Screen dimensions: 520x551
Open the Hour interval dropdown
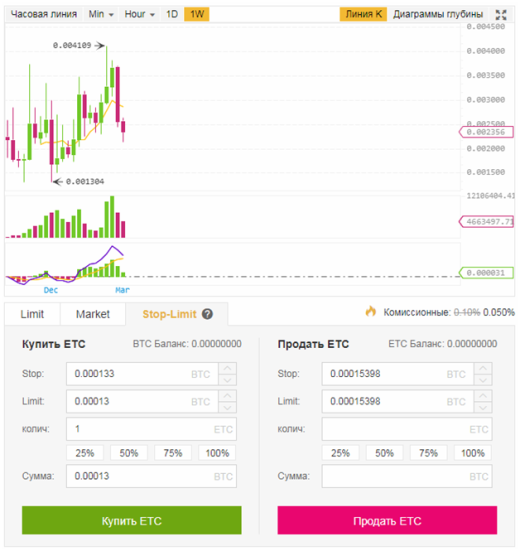click(139, 14)
